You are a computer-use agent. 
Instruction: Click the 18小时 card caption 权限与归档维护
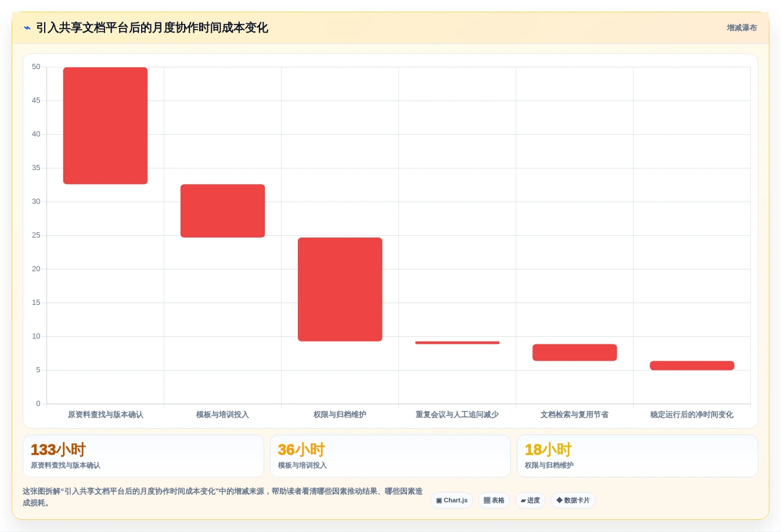pos(549,465)
